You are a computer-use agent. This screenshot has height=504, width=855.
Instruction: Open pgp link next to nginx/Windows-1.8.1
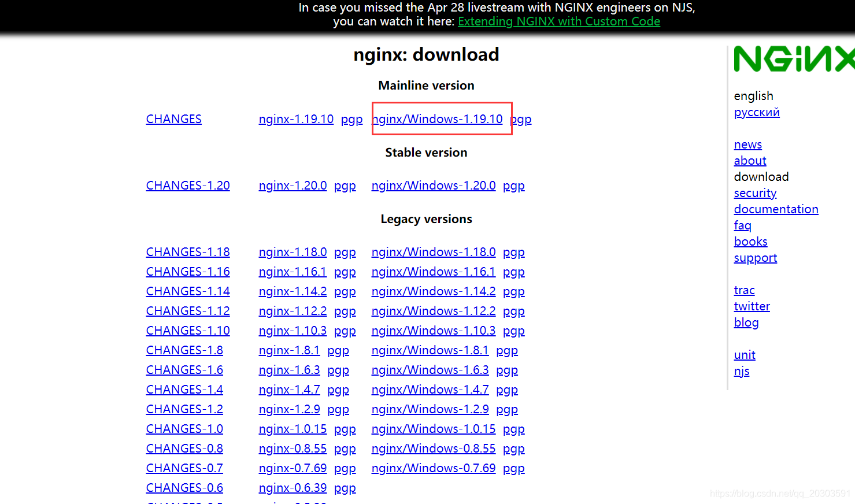507,351
